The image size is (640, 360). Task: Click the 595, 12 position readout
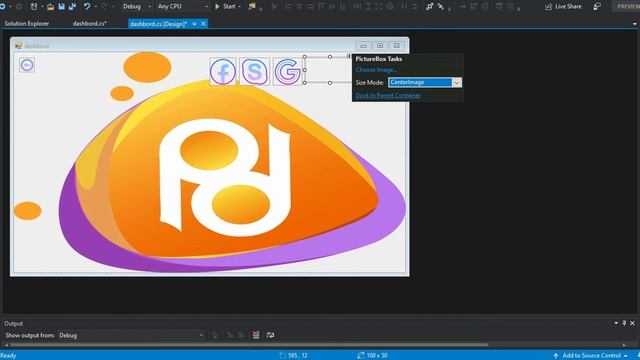(293, 356)
